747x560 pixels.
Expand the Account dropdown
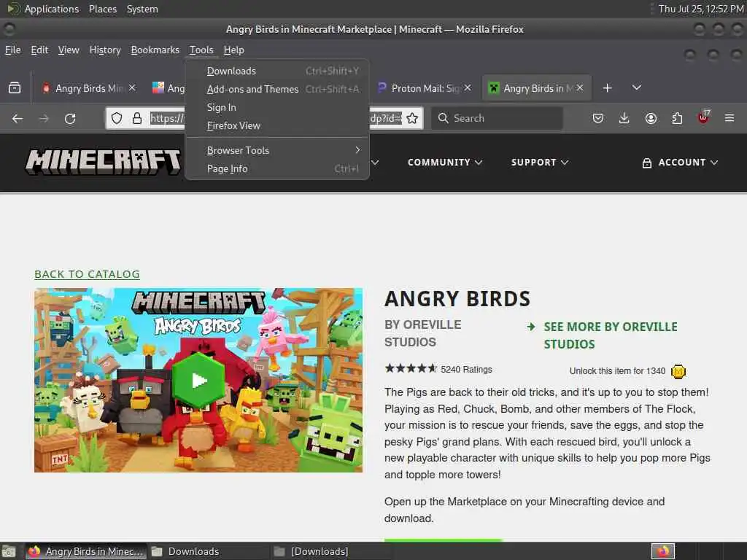tap(680, 163)
